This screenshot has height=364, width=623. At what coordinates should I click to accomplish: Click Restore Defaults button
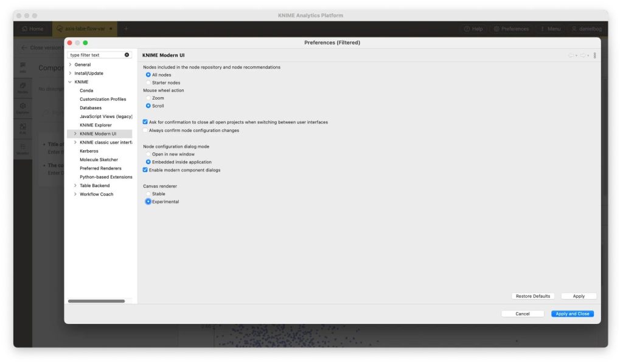tap(533, 297)
